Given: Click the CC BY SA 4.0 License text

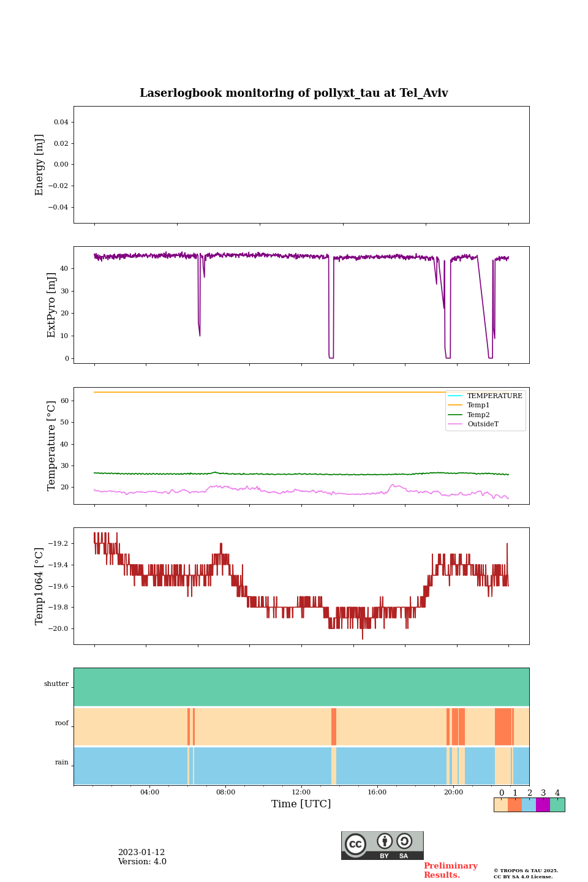Looking at the screenshot, I should (523, 876).
